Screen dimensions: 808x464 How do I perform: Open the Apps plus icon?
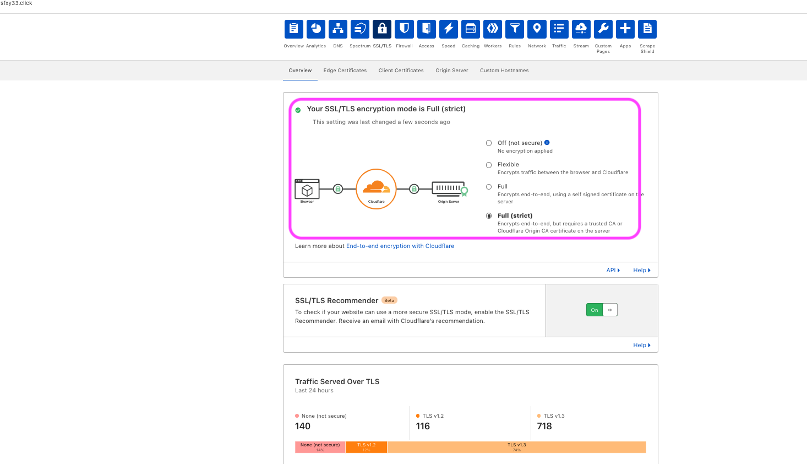pyautogui.click(x=626, y=29)
